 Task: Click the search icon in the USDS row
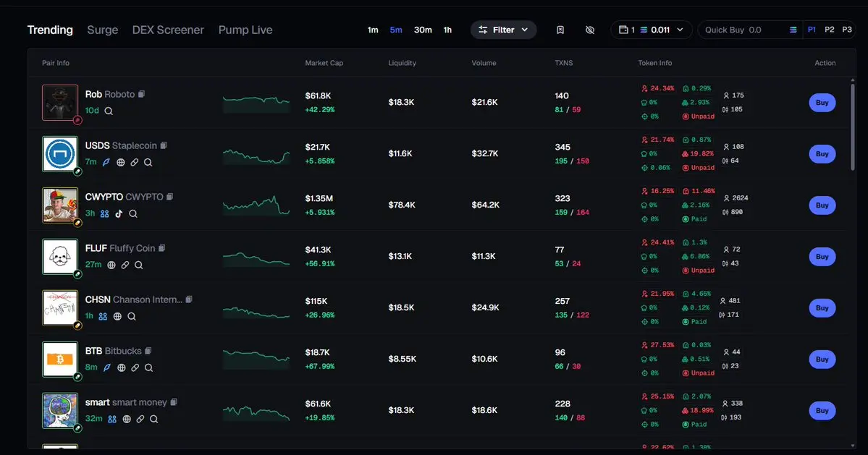click(148, 163)
